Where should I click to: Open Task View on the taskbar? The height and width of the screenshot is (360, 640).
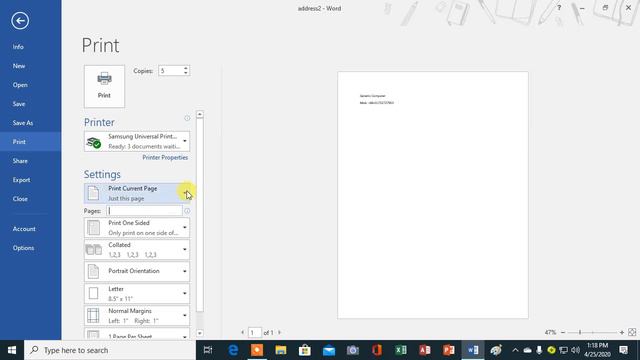208,350
